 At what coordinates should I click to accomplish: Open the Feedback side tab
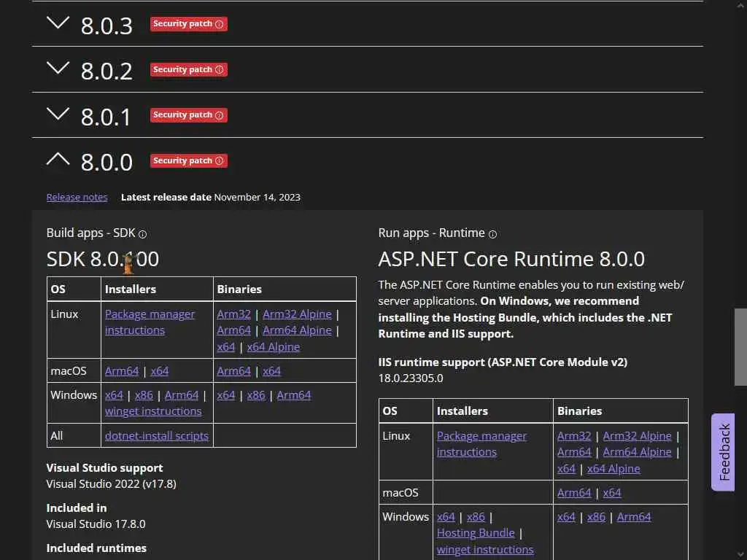pos(723,452)
